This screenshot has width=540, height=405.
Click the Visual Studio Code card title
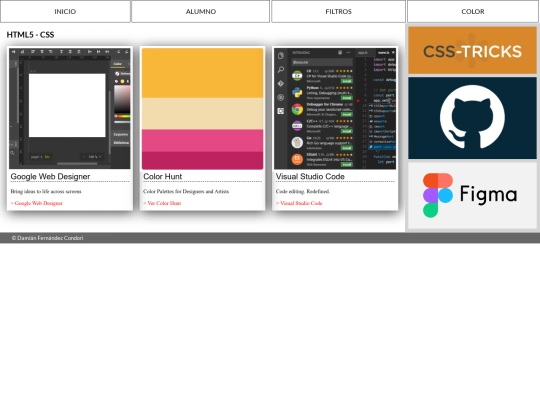310,176
